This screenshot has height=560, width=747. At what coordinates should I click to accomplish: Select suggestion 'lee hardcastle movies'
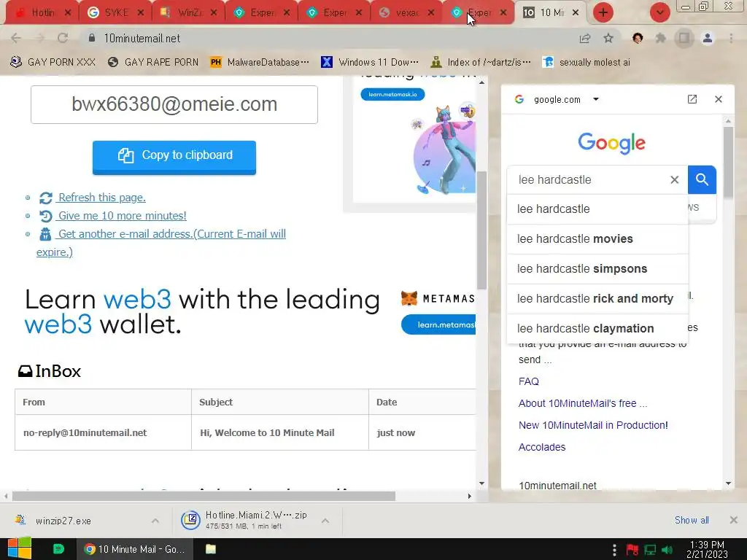click(x=598, y=238)
